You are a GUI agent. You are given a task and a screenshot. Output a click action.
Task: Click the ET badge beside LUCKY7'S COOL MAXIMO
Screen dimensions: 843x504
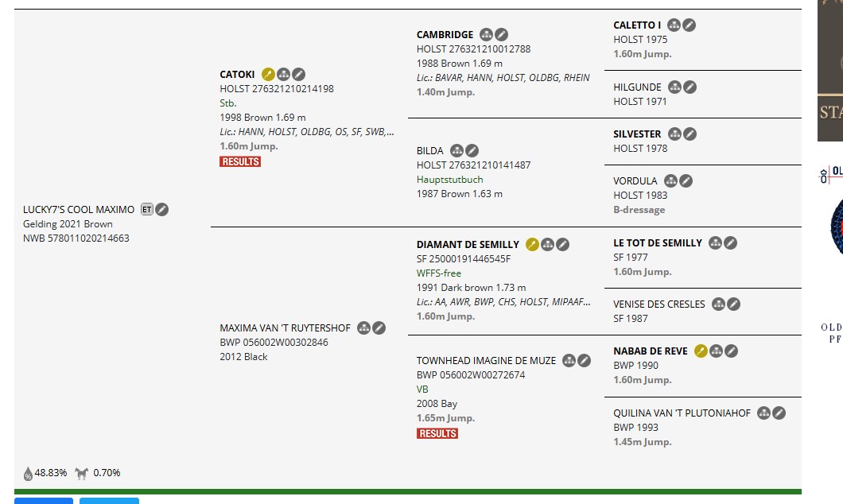click(x=147, y=210)
